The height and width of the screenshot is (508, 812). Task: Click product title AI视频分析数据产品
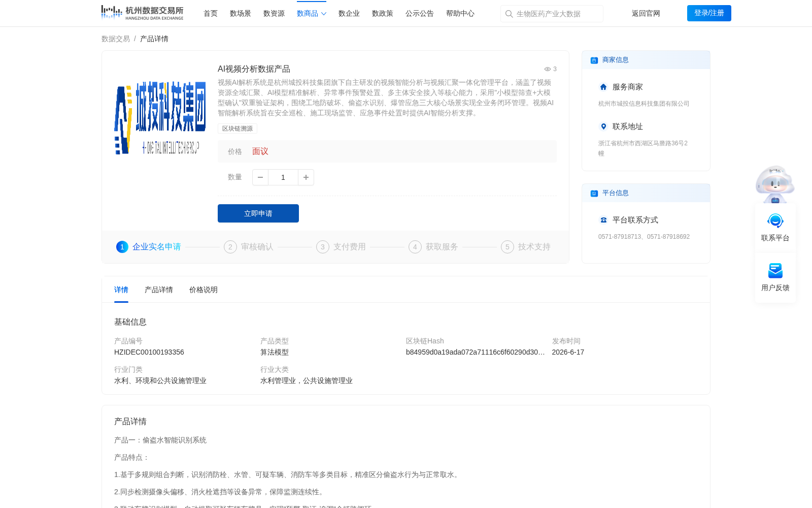coord(254,69)
